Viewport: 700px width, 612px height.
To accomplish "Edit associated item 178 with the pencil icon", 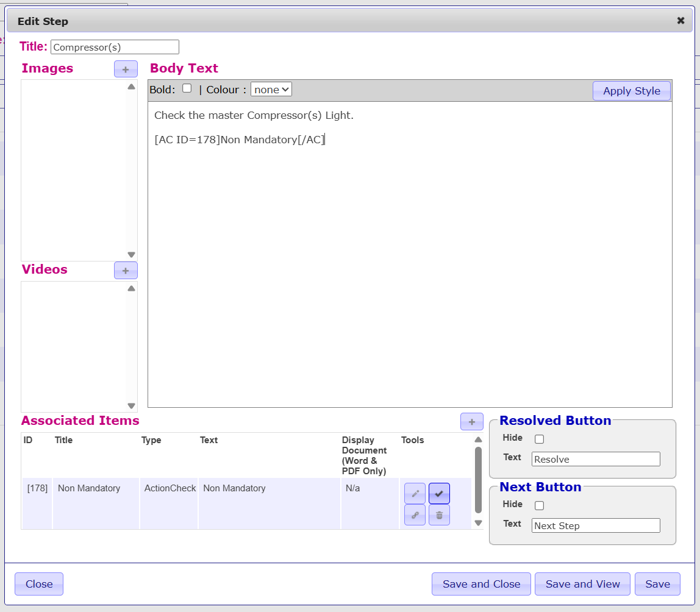I will point(415,493).
